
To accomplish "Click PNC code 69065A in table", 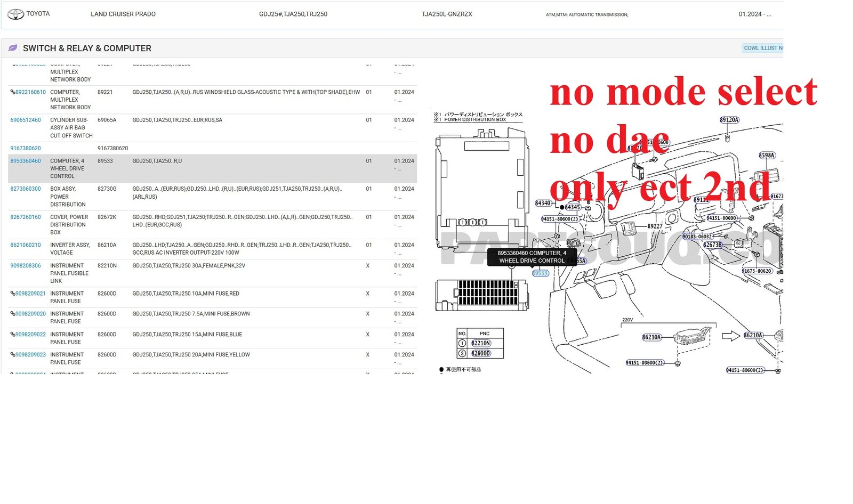I will click(x=107, y=120).
